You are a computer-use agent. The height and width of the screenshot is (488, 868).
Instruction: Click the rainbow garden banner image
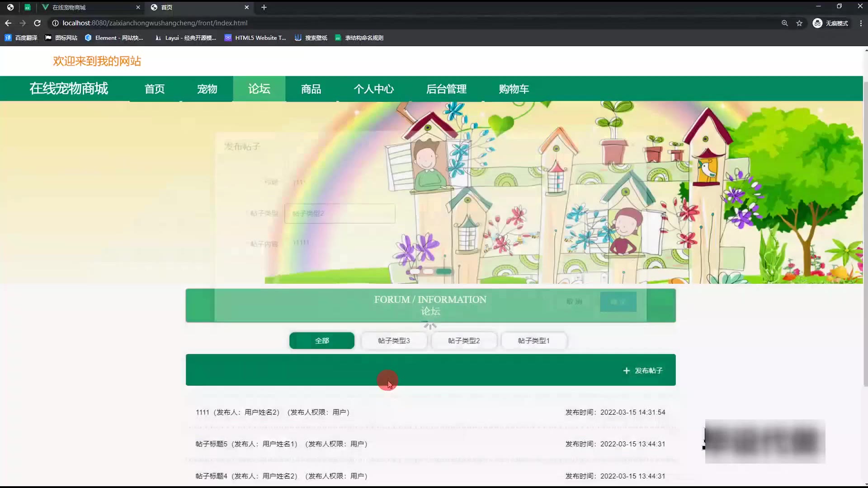[x=431, y=192]
